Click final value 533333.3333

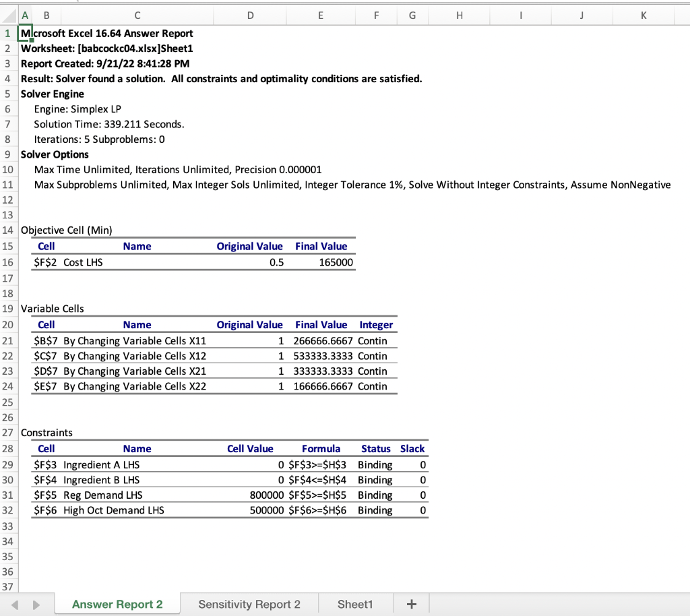(323, 356)
